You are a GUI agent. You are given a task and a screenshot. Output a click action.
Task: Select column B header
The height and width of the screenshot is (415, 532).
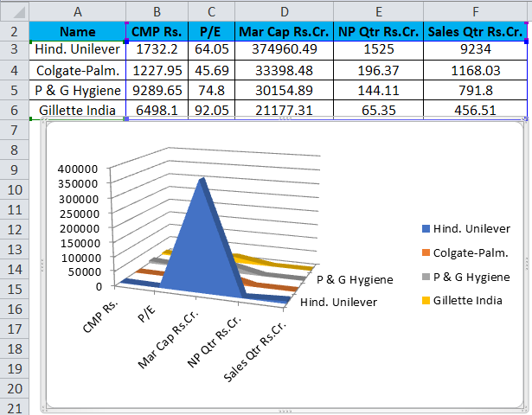coord(157,12)
